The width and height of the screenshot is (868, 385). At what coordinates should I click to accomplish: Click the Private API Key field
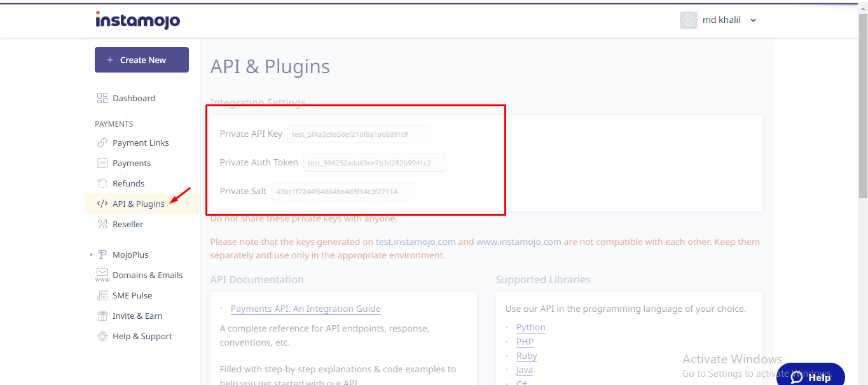pos(359,134)
